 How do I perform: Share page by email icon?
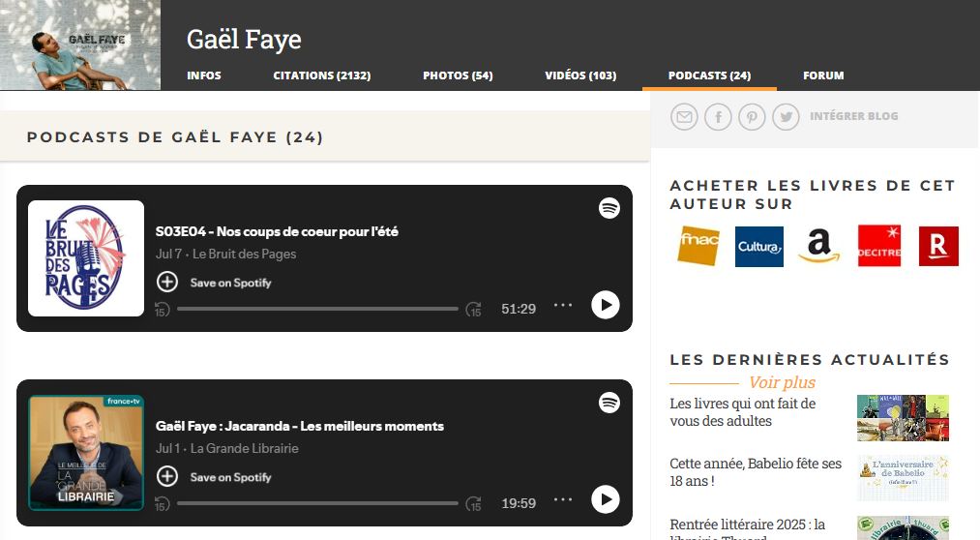click(x=684, y=117)
